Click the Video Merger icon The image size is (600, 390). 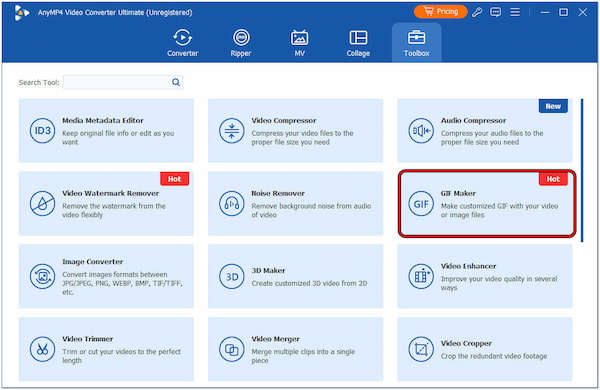coord(232,349)
